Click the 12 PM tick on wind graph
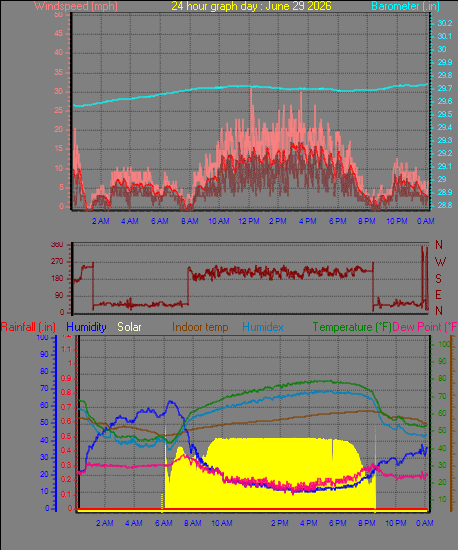Image resolution: width=458 pixels, height=550 pixels. click(x=249, y=221)
